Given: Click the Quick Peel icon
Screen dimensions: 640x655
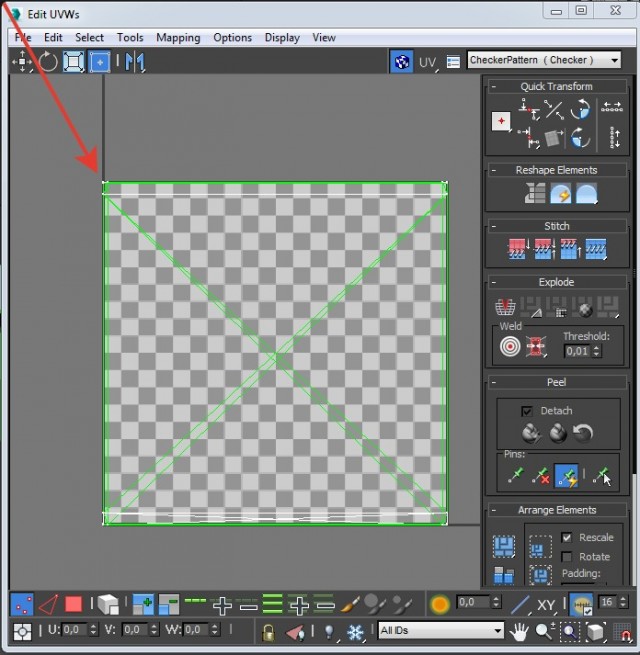Looking at the screenshot, I should pos(531,433).
